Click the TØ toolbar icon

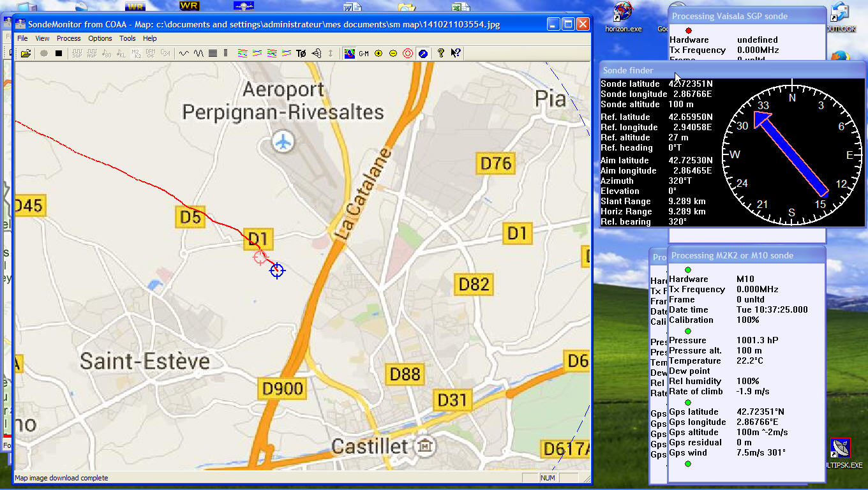301,54
